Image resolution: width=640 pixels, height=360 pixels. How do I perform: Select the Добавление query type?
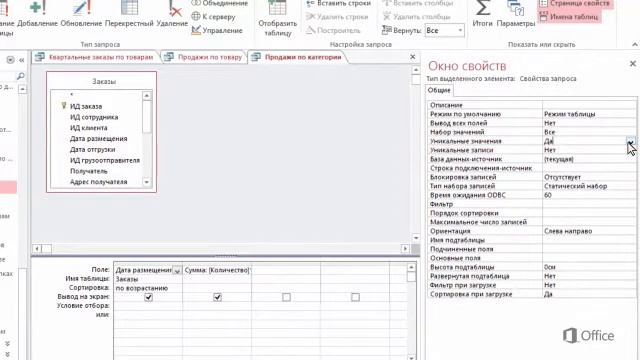tap(37, 14)
